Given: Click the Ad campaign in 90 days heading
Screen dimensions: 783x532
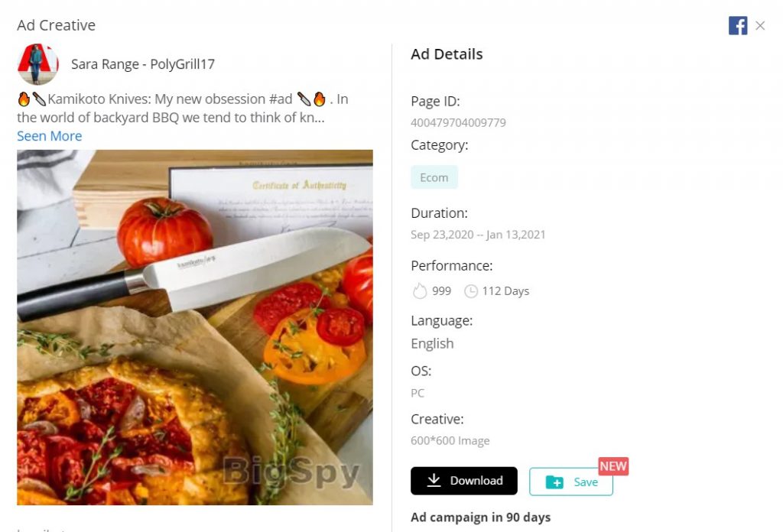Looking at the screenshot, I should [480, 517].
